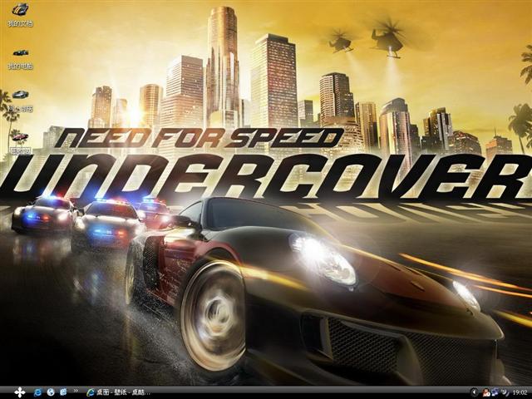
Task: Click the blue network monitors tray icon
Action: point(495,392)
